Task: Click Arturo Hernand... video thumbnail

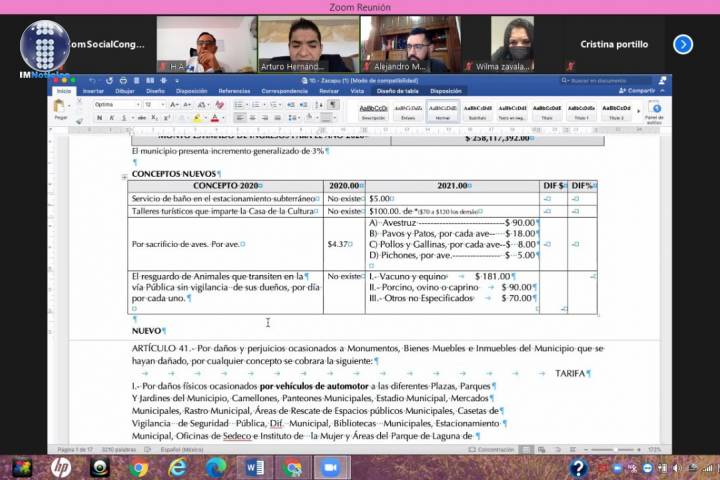Action: click(x=309, y=44)
